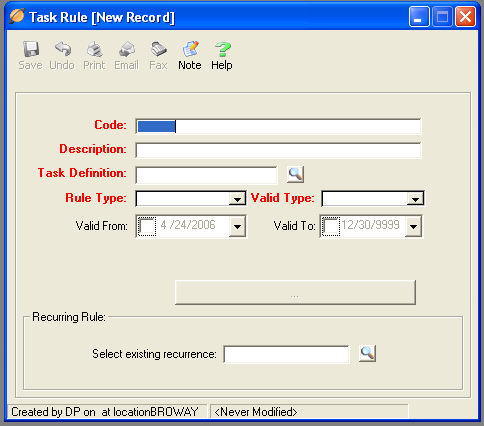Minimize the Task Rule window
The height and width of the screenshot is (426, 484).
point(419,16)
